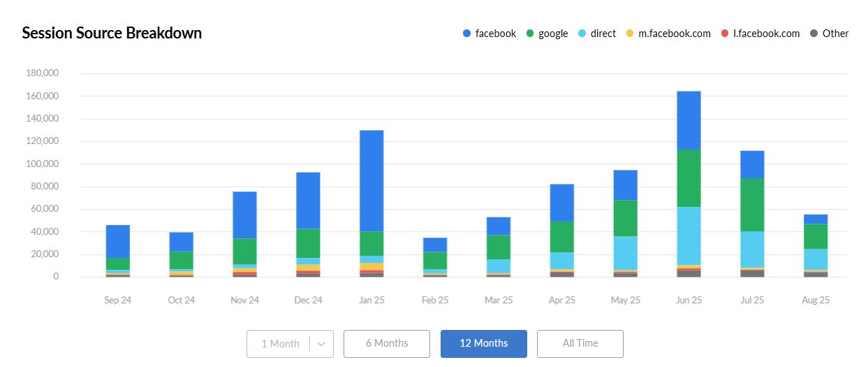Show All Time data
Image resolution: width=868 pixels, height=367 pixels.
[580, 344]
